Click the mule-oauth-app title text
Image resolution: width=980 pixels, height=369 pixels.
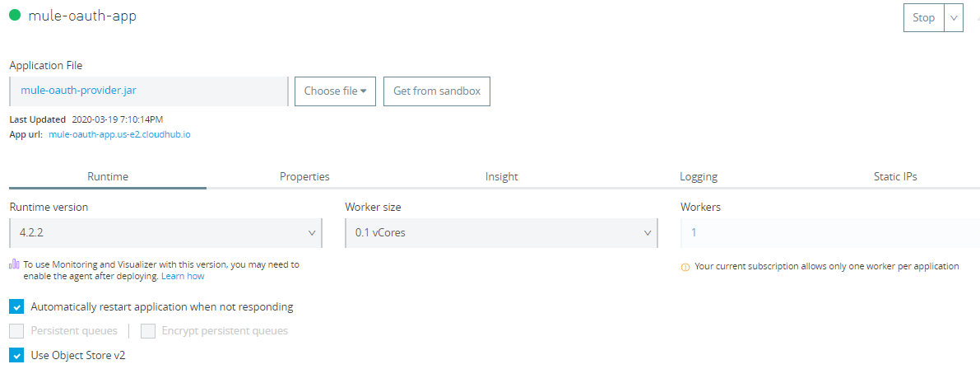[x=82, y=16]
